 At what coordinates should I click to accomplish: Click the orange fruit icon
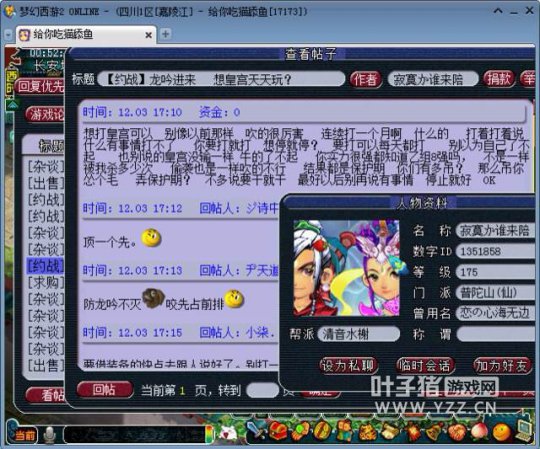[x=502, y=431]
